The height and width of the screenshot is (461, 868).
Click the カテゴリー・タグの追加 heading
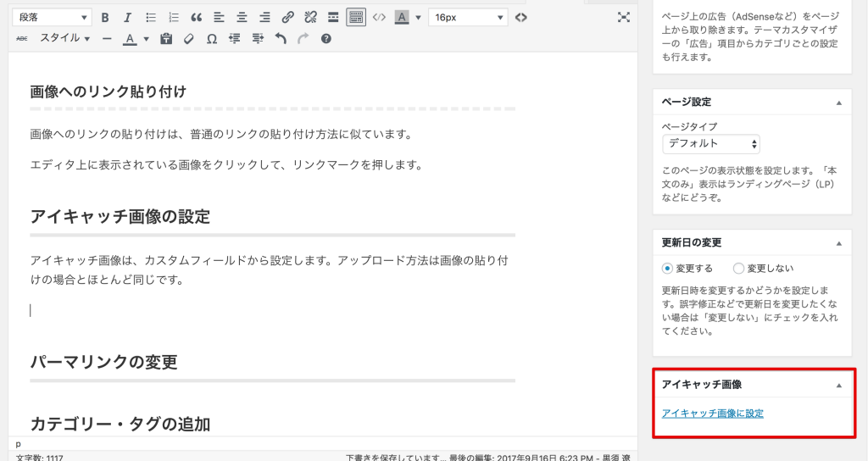120,424
